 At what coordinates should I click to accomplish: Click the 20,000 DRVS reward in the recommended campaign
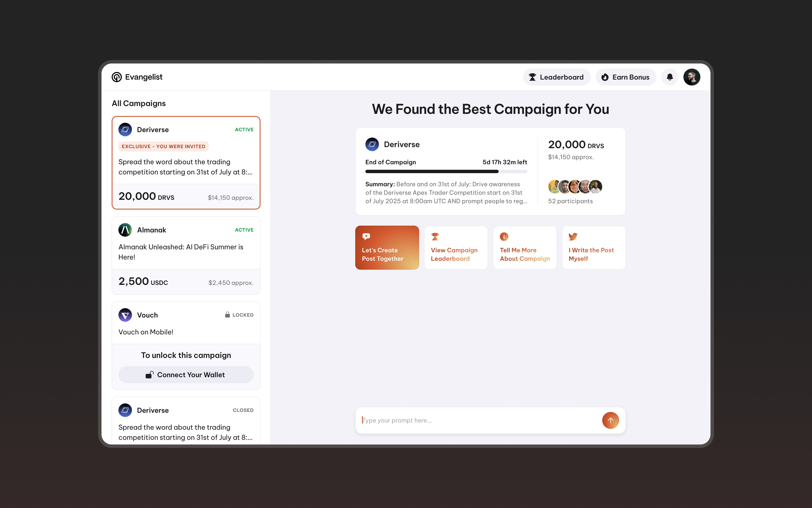coord(576,145)
